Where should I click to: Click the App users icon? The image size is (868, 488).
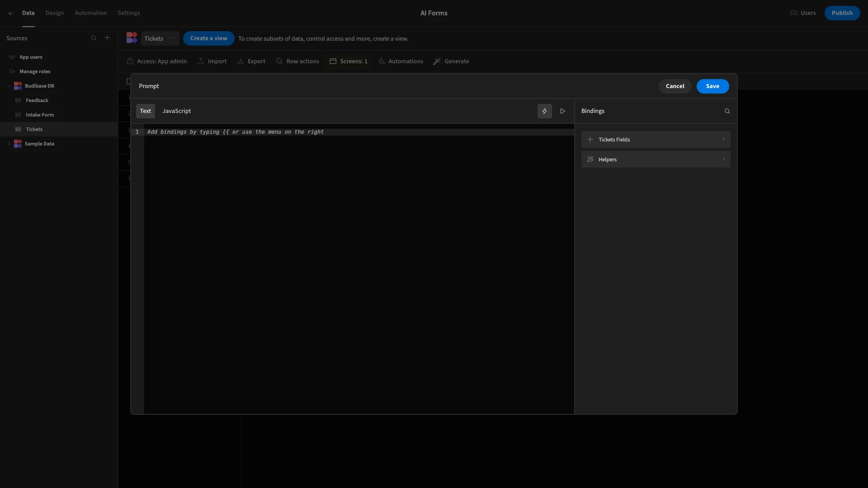[x=12, y=57]
